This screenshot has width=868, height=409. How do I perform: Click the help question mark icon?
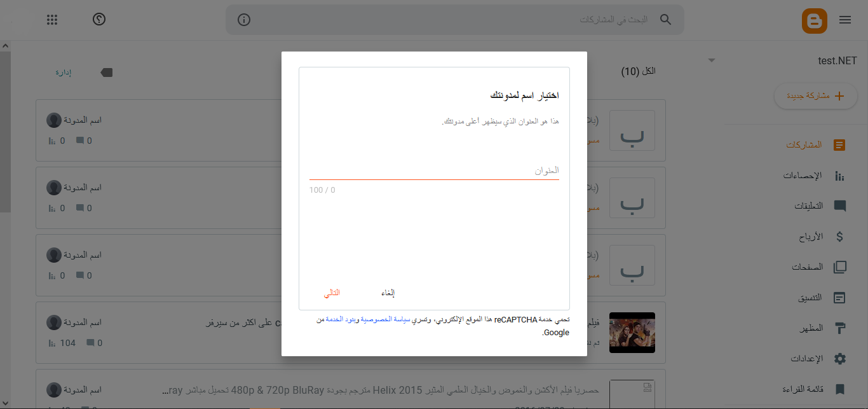click(98, 19)
